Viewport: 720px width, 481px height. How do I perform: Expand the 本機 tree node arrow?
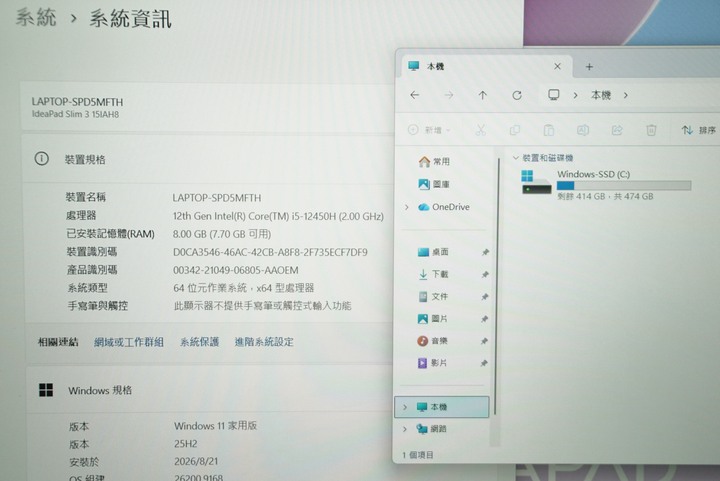click(x=405, y=407)
